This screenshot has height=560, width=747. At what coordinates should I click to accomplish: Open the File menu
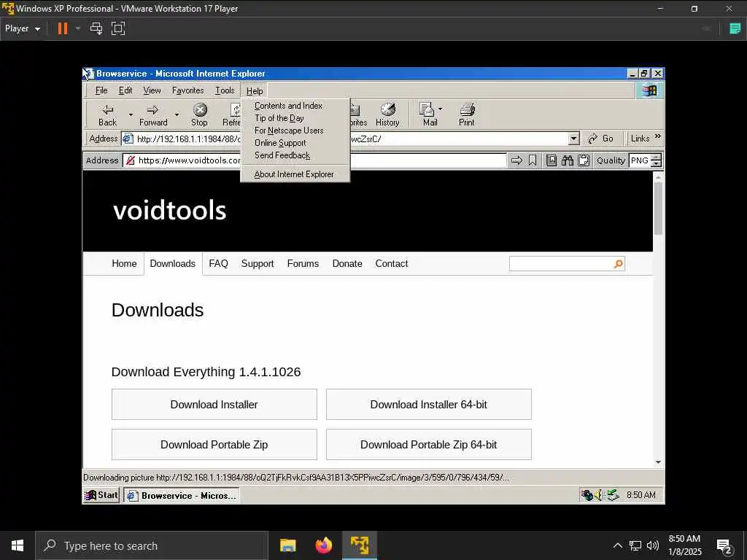[x=101, y=90]
